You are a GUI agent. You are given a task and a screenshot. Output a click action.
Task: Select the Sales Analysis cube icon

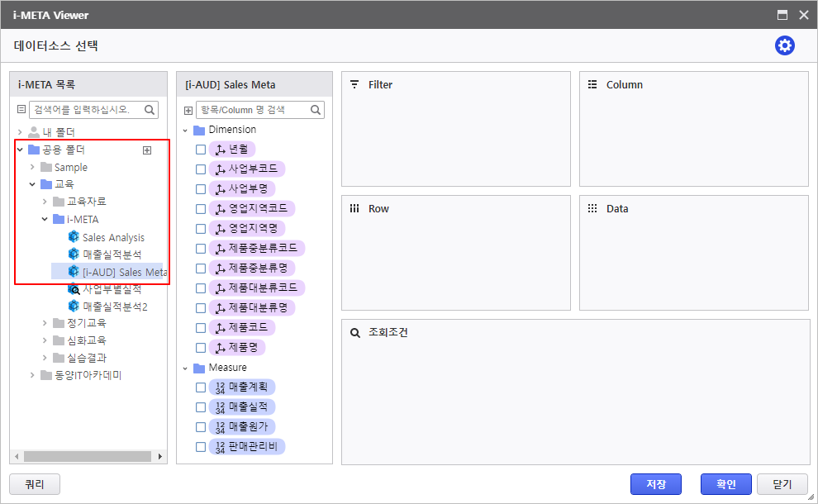(74, 238)
